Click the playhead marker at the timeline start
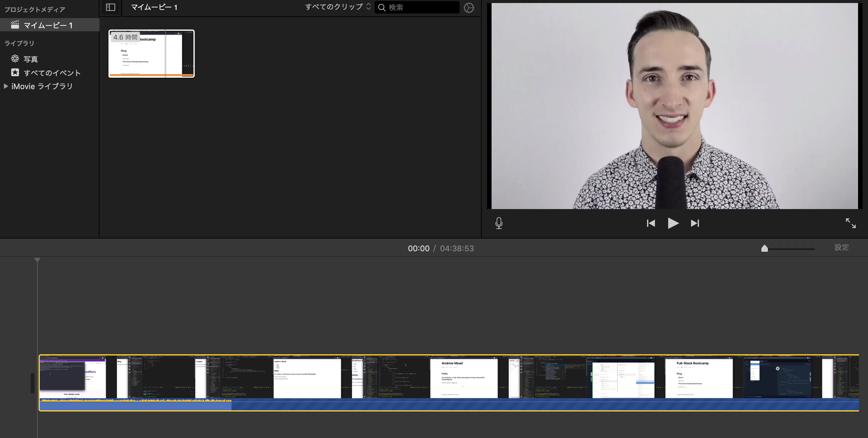Viewport: 868px width, 438px height. tap(37, 260)
